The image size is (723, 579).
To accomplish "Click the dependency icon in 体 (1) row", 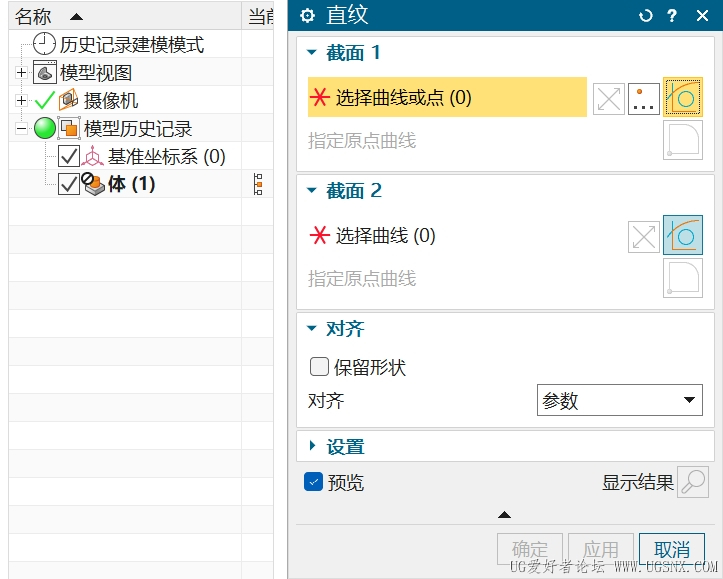I will [258, 184].
